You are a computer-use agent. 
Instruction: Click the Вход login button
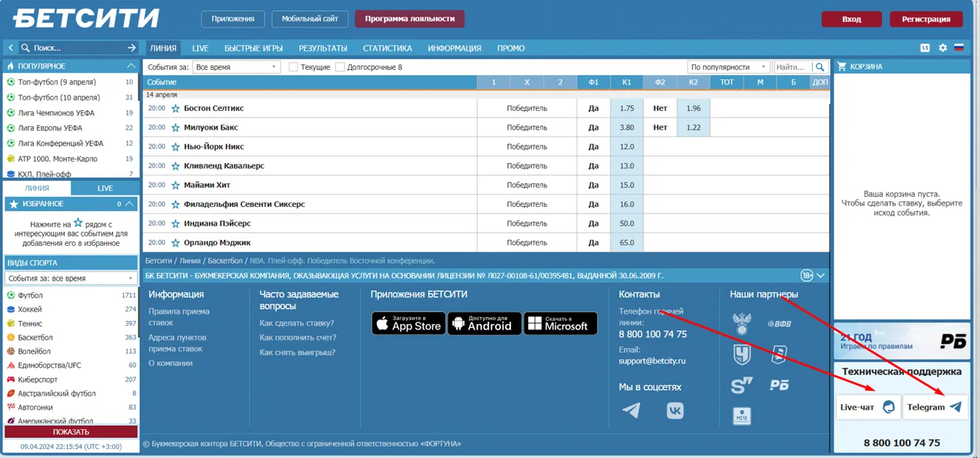pyautogui.click(x=852, y=19)
